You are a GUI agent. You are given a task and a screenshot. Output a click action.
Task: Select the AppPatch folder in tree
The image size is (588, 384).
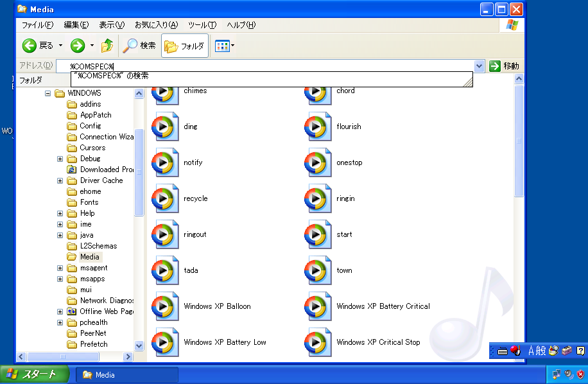[96, 115]
